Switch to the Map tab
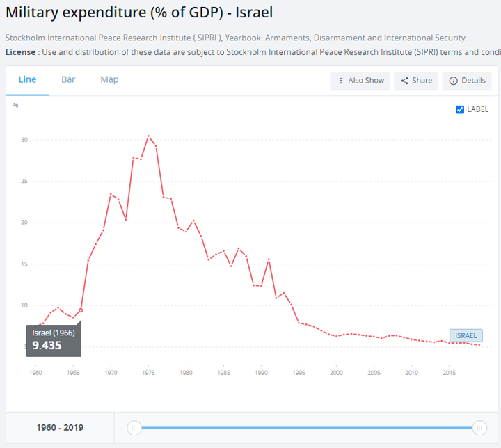501x448 pixels. (109, 79)
